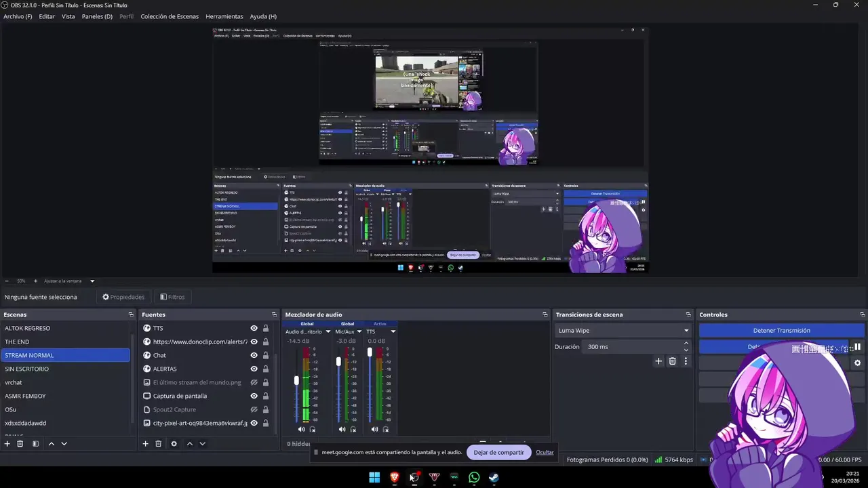Screen dimensions: 868x488
Task: Open Propiedades for the source
Action: 123,297
